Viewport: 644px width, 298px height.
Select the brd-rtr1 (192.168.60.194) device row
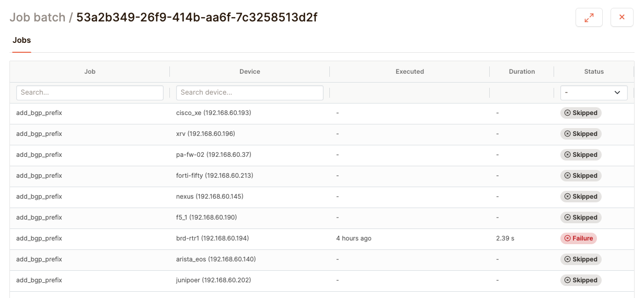pos(212,238)
